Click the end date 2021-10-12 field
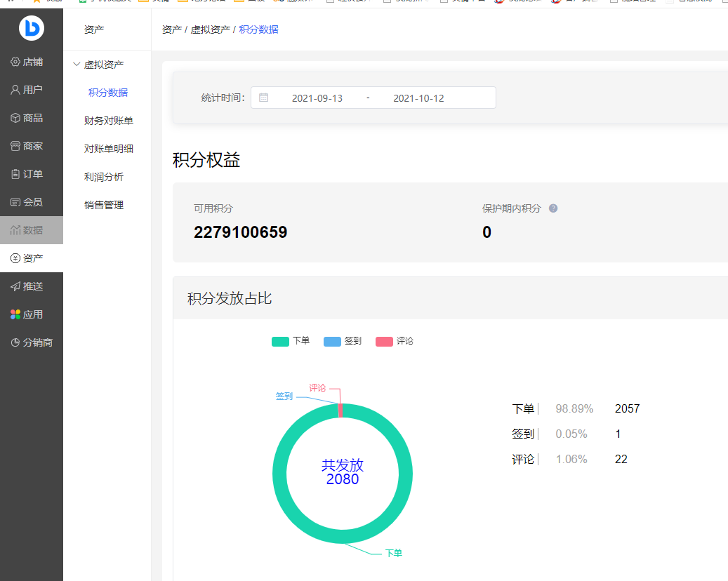Image resolution: width=728 pixels, height=581 pixels. pos(418,98)
